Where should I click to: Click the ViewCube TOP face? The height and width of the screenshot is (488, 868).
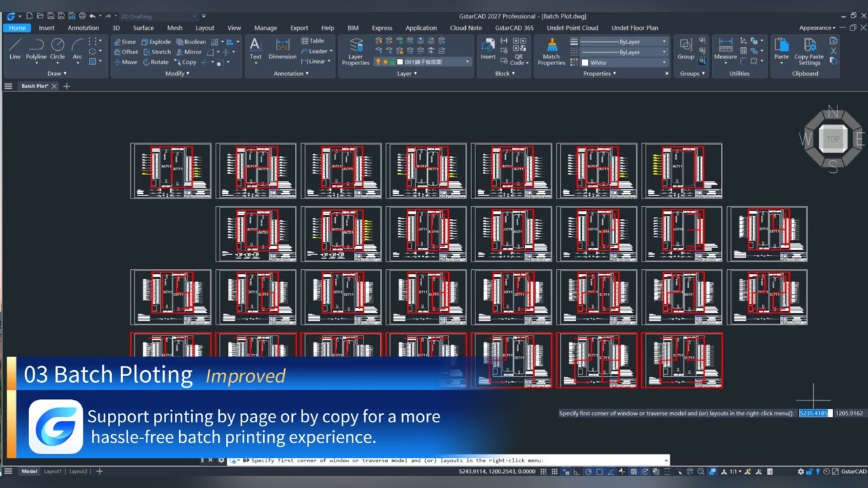(x=833, y=139)
